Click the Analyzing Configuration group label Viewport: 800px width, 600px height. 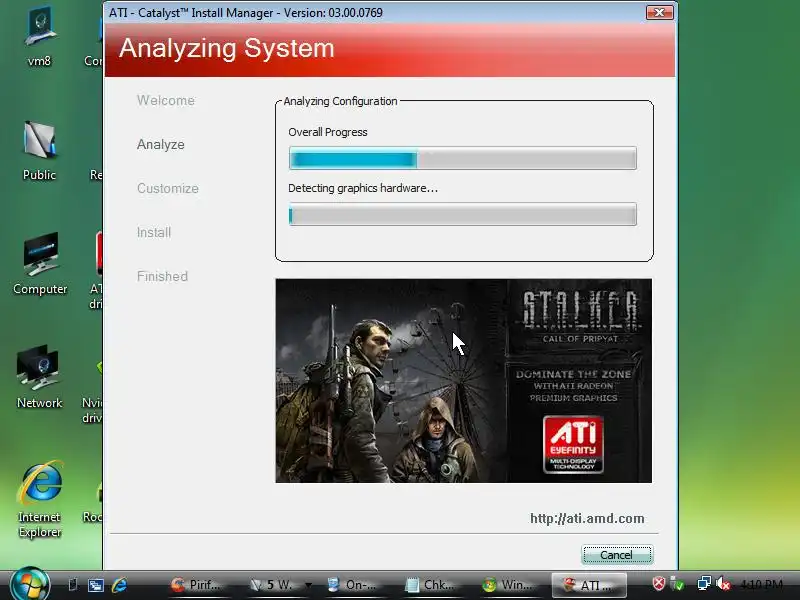pos(340,101)
